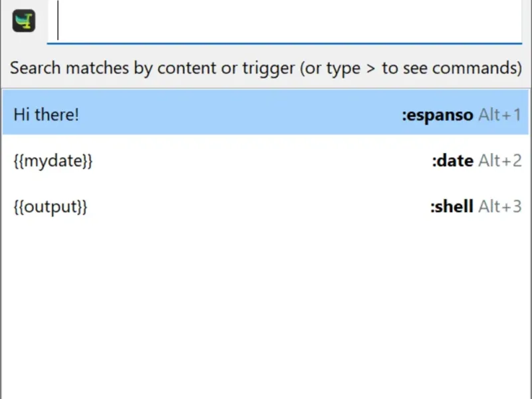Focus the search text field
Screen dimensions: 532x399
pos(286,22)
